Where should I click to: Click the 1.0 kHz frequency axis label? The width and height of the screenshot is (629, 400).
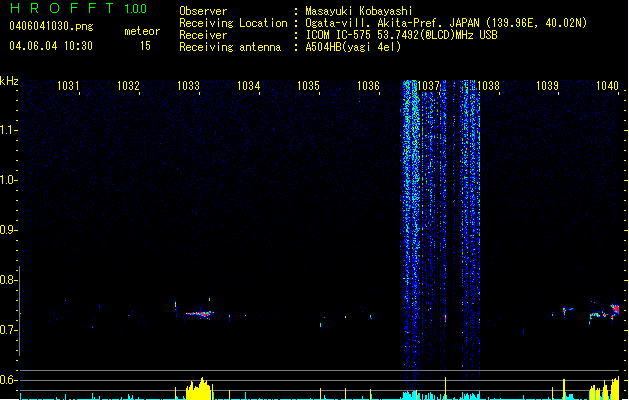coord(8,180)
